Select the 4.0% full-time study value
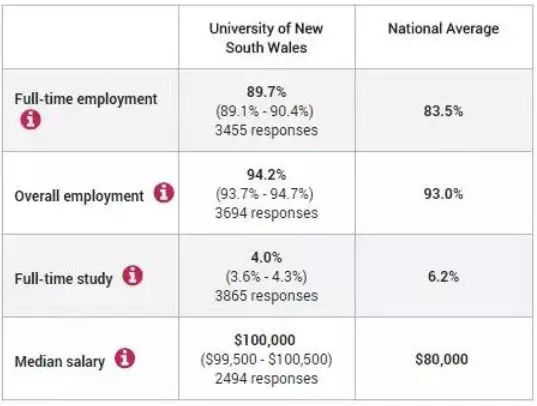537x406 pixels. click(x=266, y=257)
